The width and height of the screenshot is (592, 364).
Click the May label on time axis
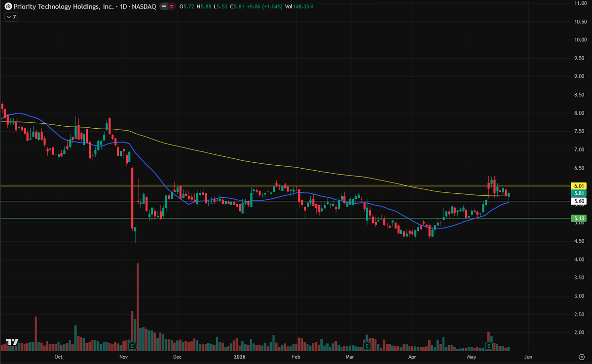472,356
